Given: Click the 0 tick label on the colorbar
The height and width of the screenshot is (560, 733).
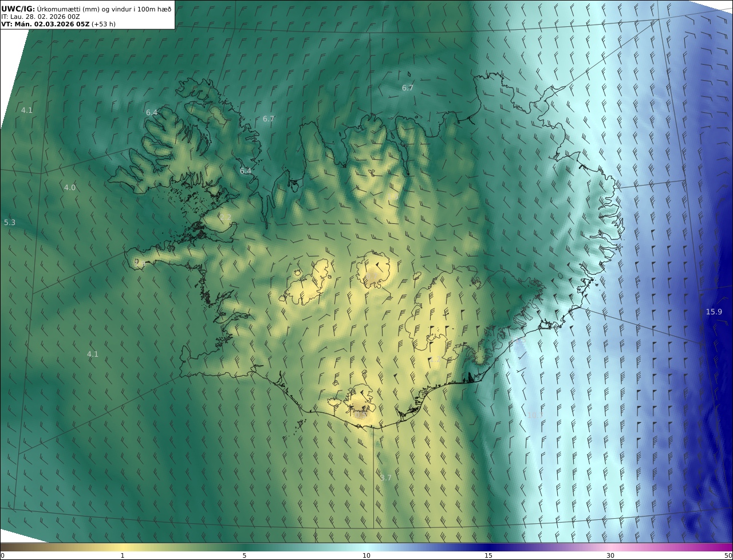Looking at the screenshot, I should 2,555.
